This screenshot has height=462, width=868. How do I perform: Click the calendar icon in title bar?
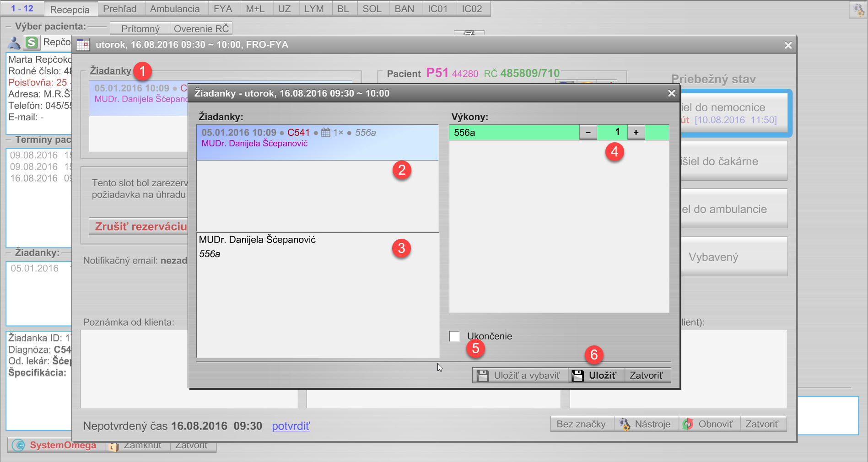(83, 45)
